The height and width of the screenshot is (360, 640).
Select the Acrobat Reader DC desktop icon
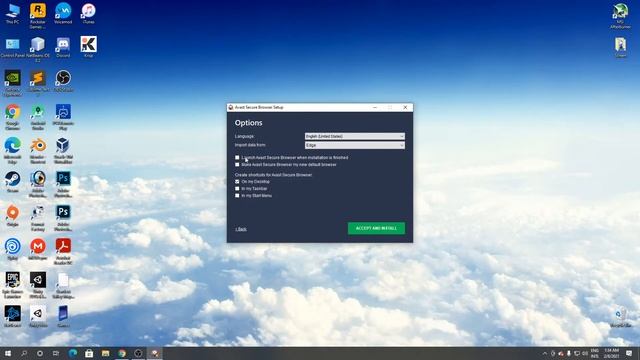coord(63,252)
